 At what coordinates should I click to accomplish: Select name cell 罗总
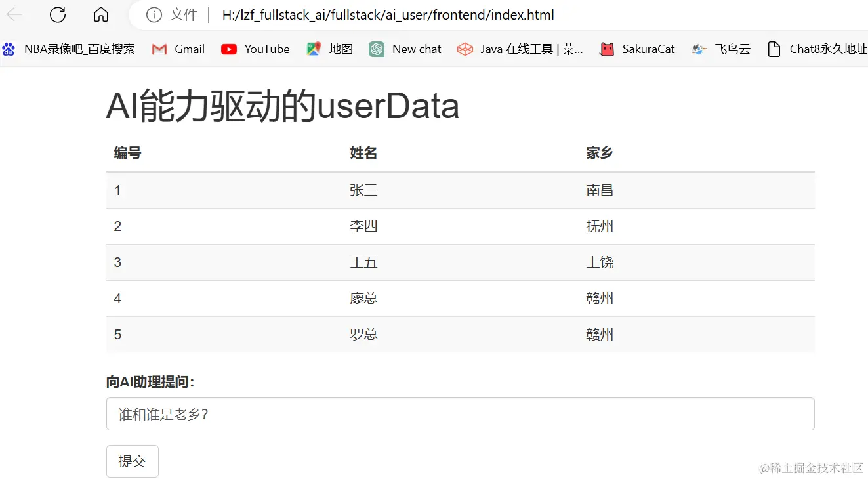pyautogui.click(x=363, y=335)
